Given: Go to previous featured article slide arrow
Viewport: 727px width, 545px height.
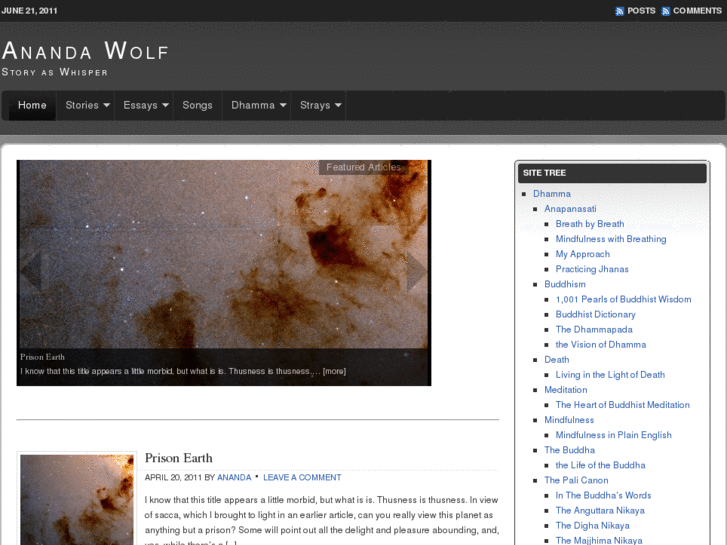Looking at the screenshot, I should pos(32,271).
